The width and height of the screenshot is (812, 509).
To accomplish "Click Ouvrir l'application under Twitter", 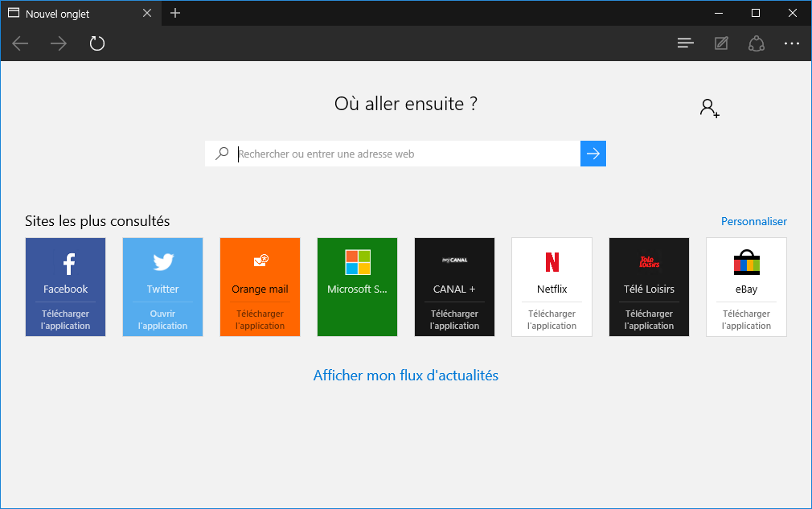I will 162,320.
